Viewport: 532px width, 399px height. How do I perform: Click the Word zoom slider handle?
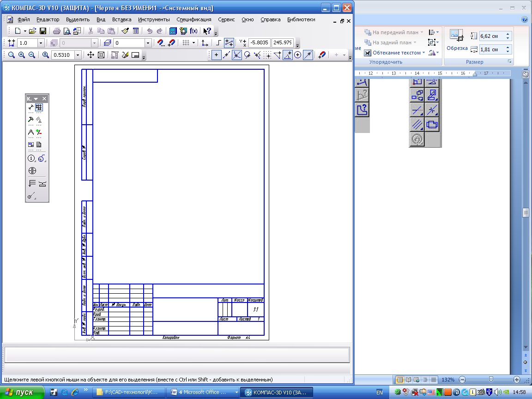(491, 379)
